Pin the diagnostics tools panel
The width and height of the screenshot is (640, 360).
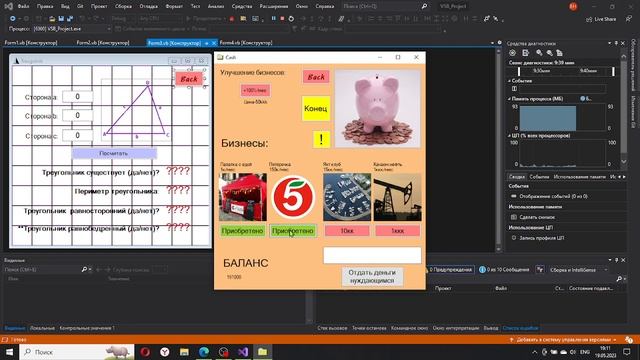click(x=616, y=43)
